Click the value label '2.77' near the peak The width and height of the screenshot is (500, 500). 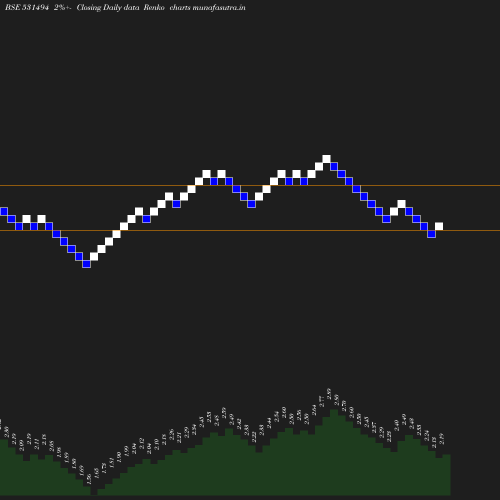[x=322, y=401]
